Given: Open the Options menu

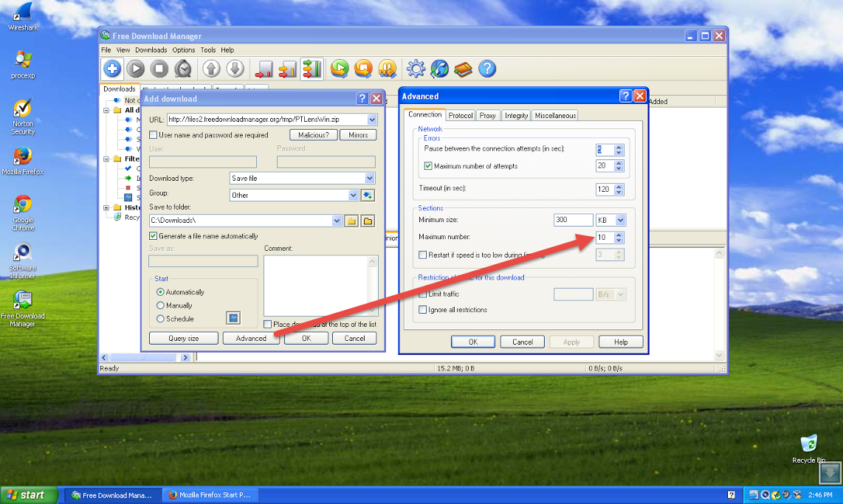Looking at the screenshot, I should point(183,50).
